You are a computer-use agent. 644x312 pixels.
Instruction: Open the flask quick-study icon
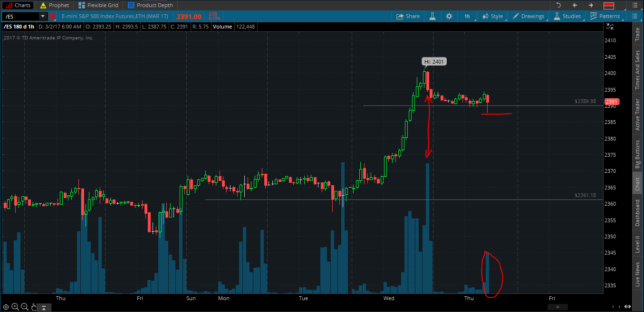click(433, 16)
